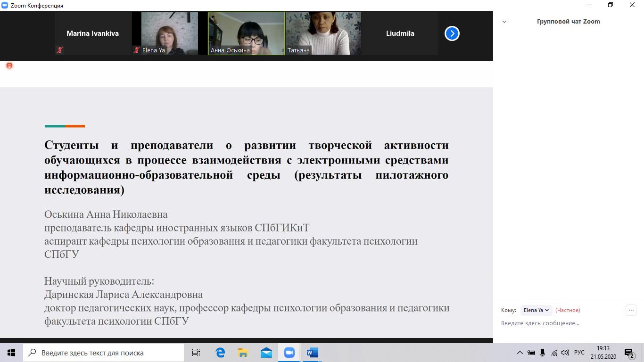The image size is (644, 362).
Task: Click the microphone tray icon
Action: (542, 353)
